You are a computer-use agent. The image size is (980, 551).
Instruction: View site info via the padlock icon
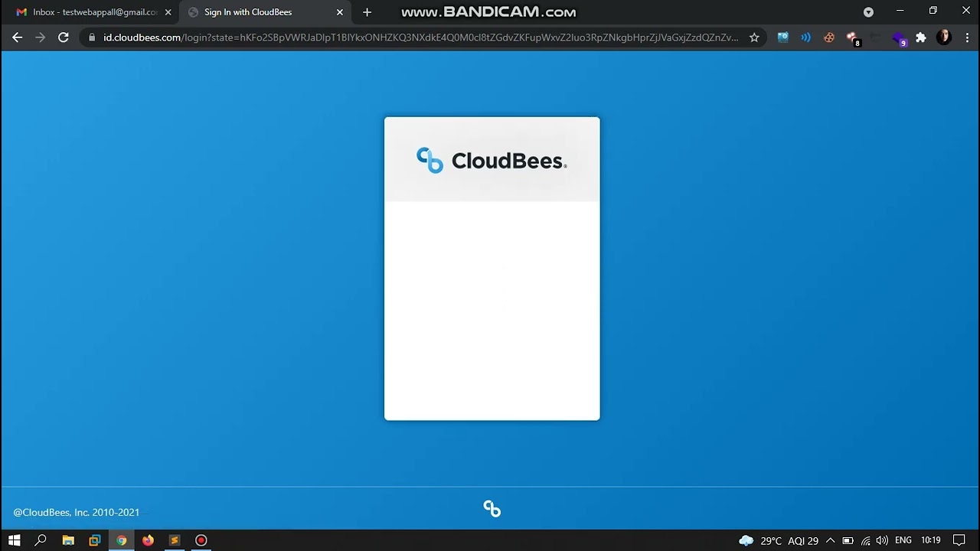[x=92, y=37]
